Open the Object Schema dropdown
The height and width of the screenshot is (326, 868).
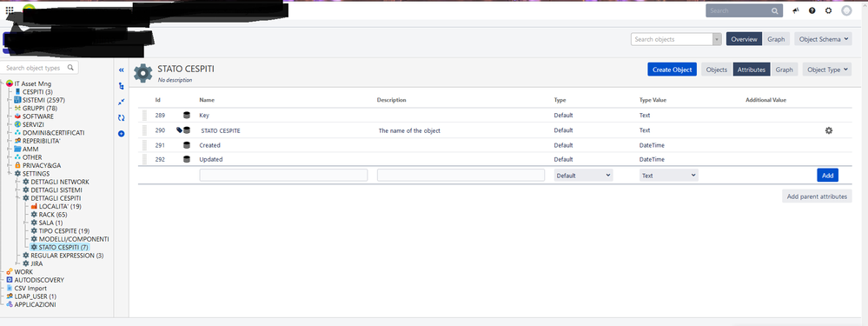(822, 39)
